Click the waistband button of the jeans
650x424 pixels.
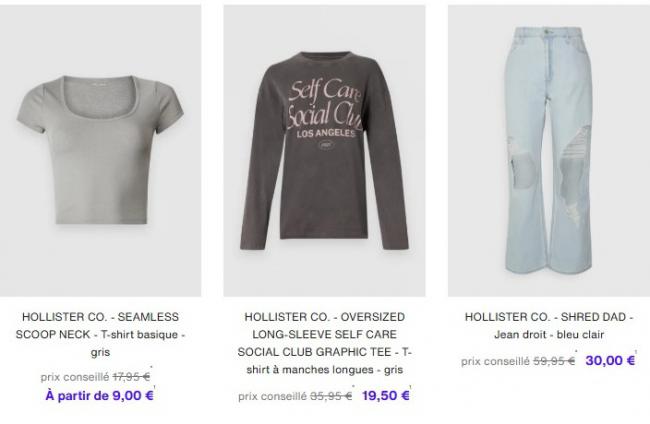[548, 32]
